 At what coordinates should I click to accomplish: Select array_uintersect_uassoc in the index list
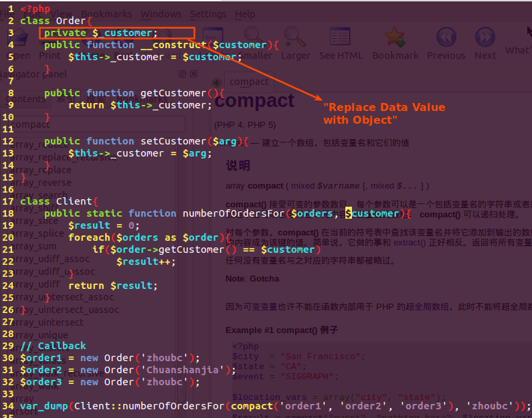click(x=67, y=310)
